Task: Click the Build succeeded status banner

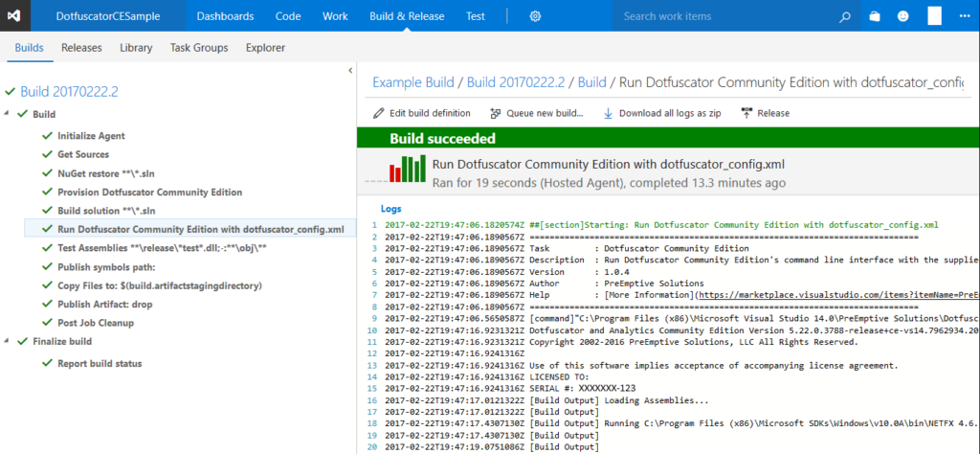Action: (668, 138)
